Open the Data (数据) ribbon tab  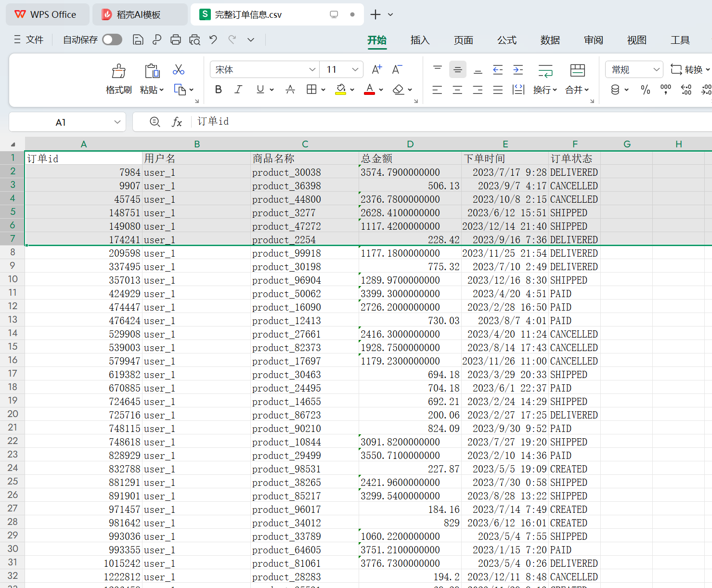pos(550,40)
